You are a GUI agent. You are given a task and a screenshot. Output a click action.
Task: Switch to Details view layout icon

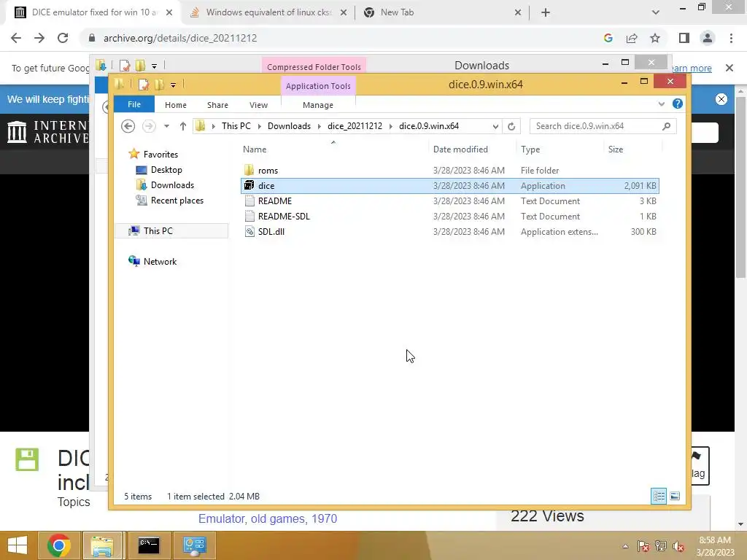click(x=659, y=496)
